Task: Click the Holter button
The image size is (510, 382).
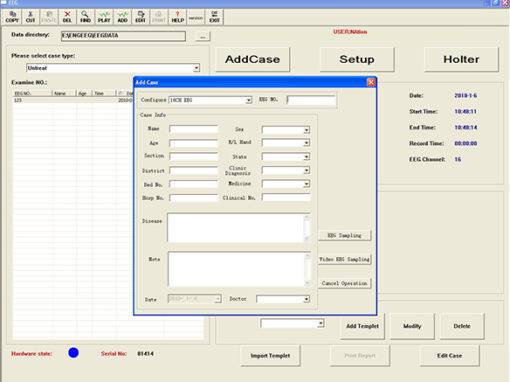Action: click(461, 59)
